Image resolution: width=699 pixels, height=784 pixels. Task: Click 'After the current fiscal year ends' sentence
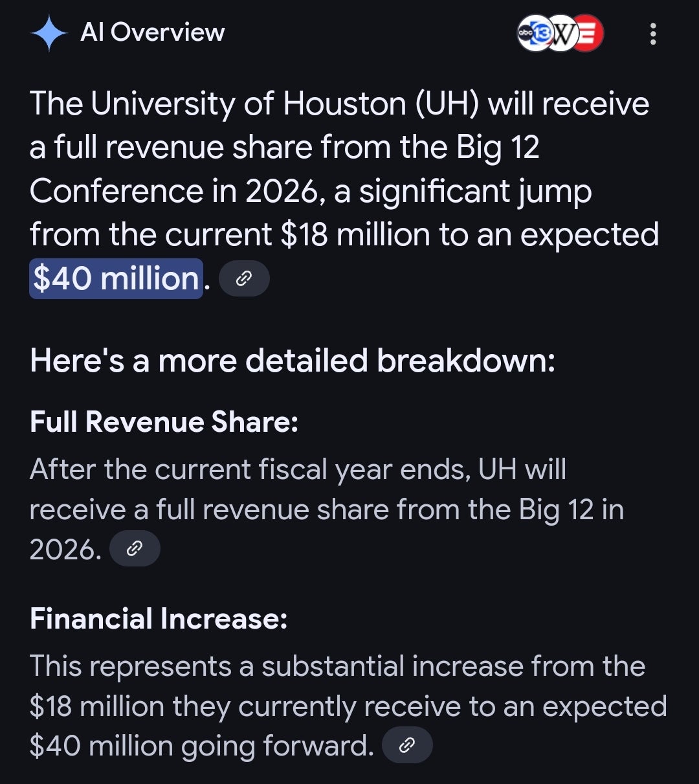pyautogui.click(x=250, y=469)
